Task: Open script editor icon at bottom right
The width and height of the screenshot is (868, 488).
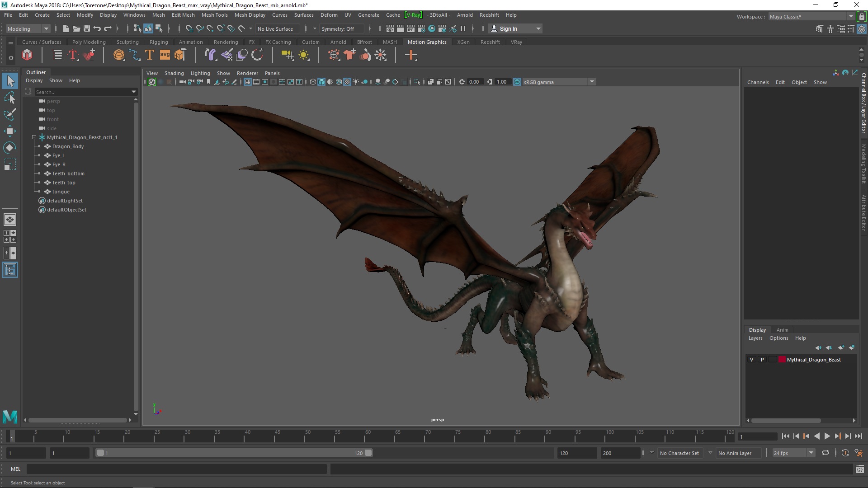Action: 860,469
